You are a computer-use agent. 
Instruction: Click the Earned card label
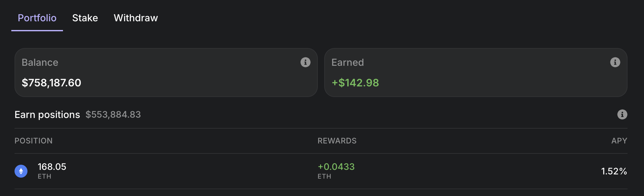click(x=348, y=62)
